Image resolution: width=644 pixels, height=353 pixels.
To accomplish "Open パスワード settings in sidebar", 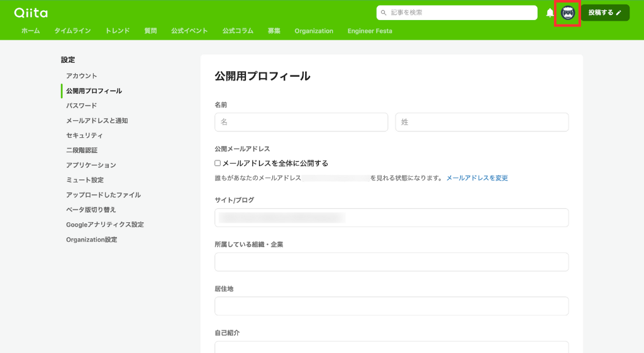I will (82, 106).
